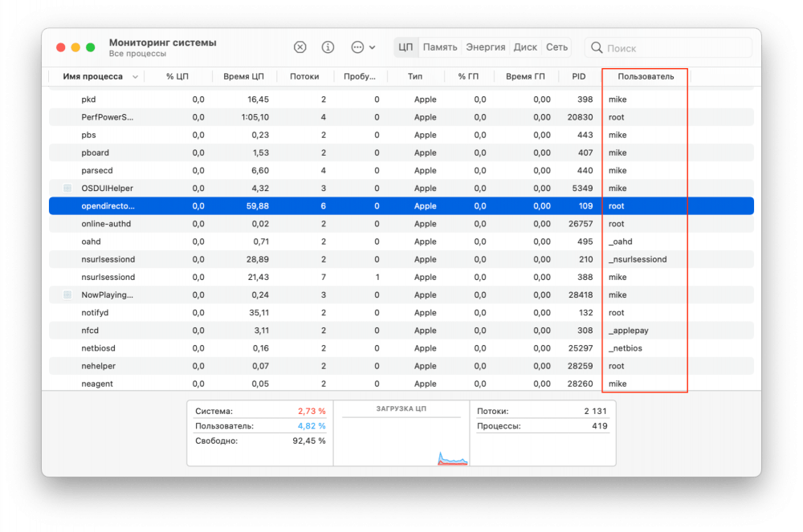The height and width of the screenshot is (532, 803).
Task: Click the yellow minimize window button
Action: (75, 47)
